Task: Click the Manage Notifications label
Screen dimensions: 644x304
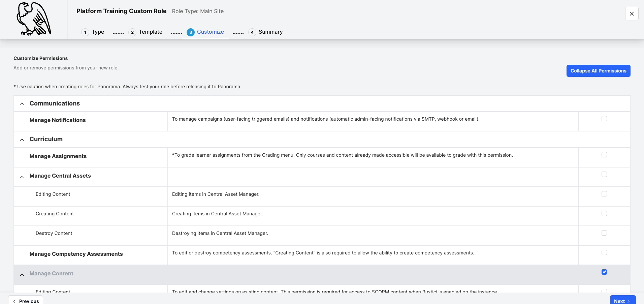Action: (x=58, y=120)
